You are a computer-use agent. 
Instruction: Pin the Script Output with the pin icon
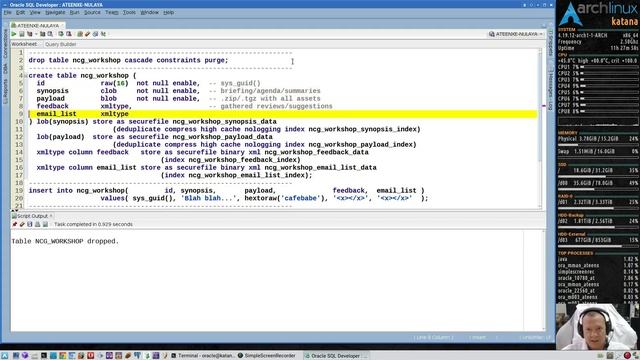coord(14,224)
